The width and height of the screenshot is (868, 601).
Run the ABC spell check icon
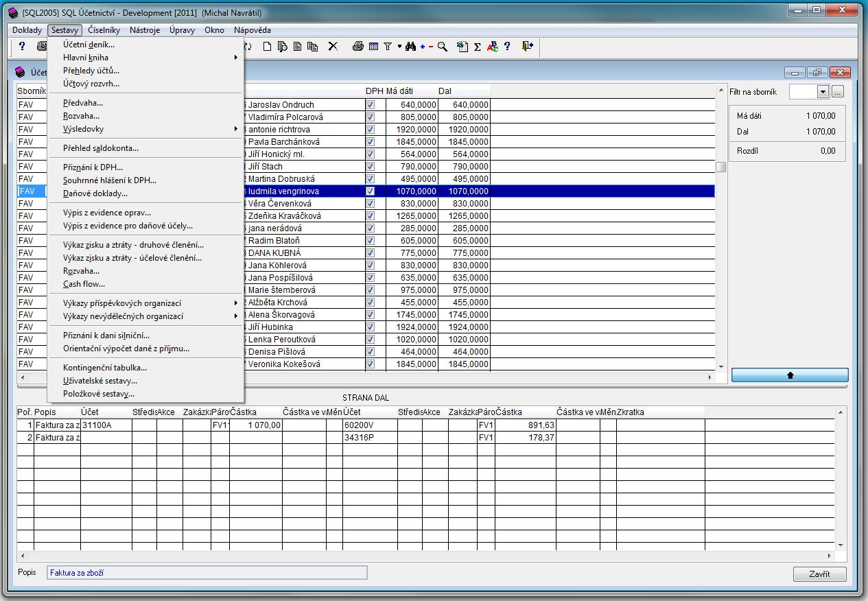point(492,47)
